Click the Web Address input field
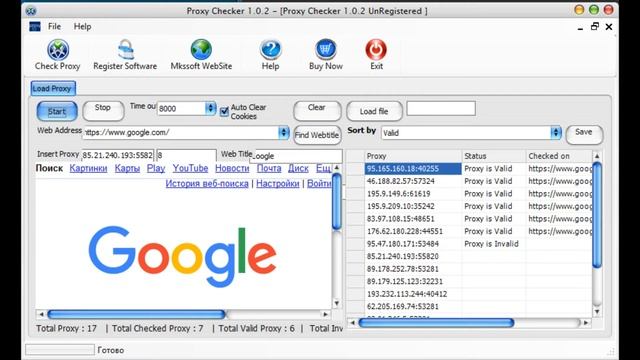The height and width of the screenshot is (360, 640). (x=180, y=133)
